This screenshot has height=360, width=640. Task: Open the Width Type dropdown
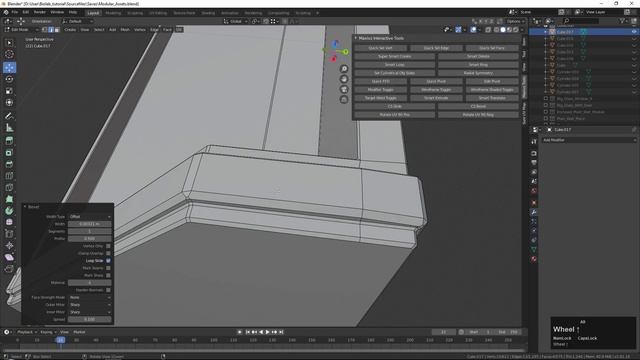click(89, 217)
